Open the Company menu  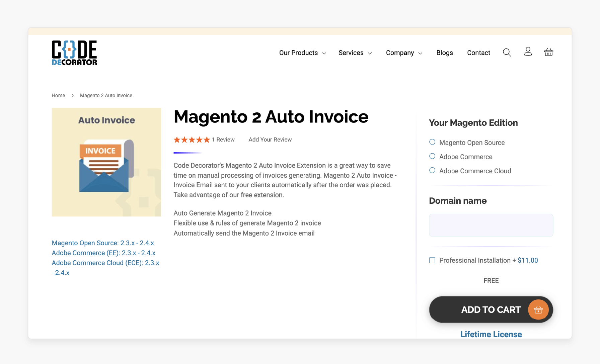[400, 53]
